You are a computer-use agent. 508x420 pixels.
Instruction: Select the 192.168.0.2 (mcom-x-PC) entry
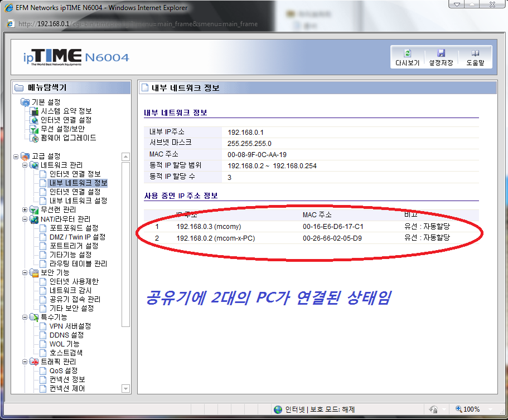click(311, 238)
